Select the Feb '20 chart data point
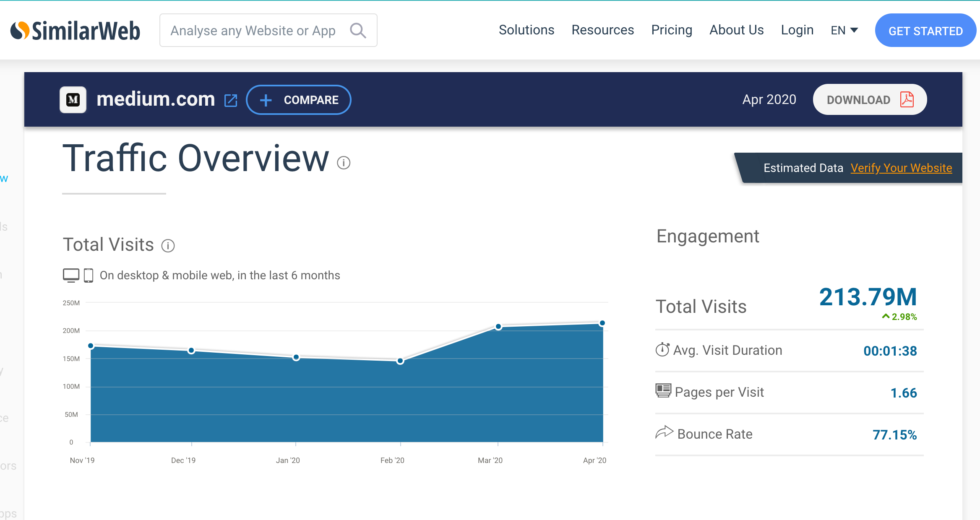This screenshot has width=980, height=520. click(x=400, y=361)
